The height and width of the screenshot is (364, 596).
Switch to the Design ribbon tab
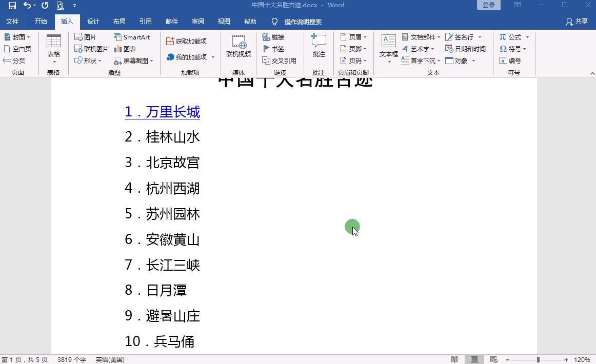93,22
